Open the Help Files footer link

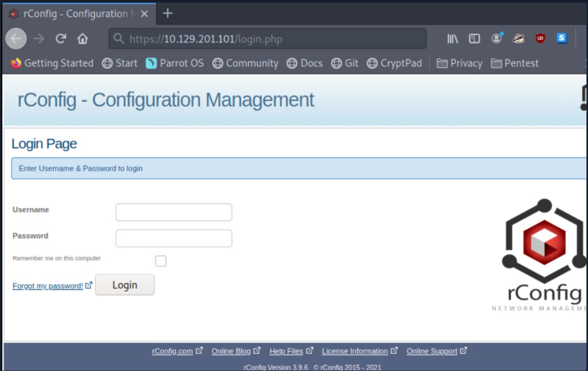click(286, 351)
